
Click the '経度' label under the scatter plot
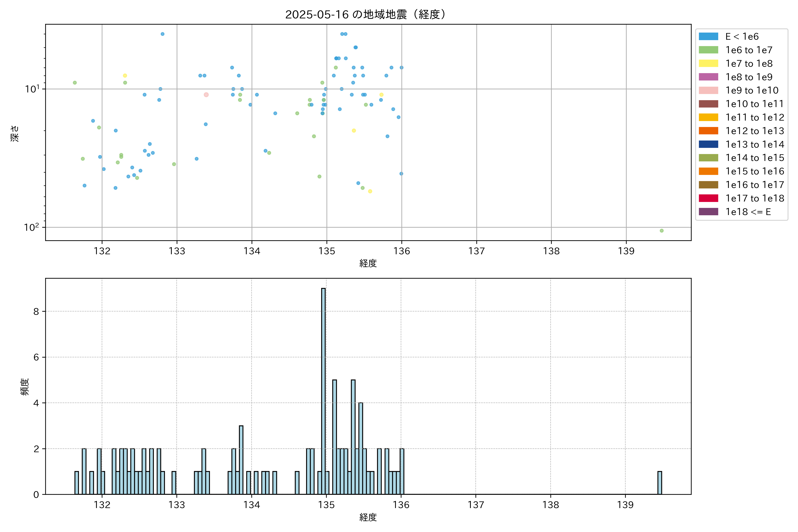(x=368, y=263)
